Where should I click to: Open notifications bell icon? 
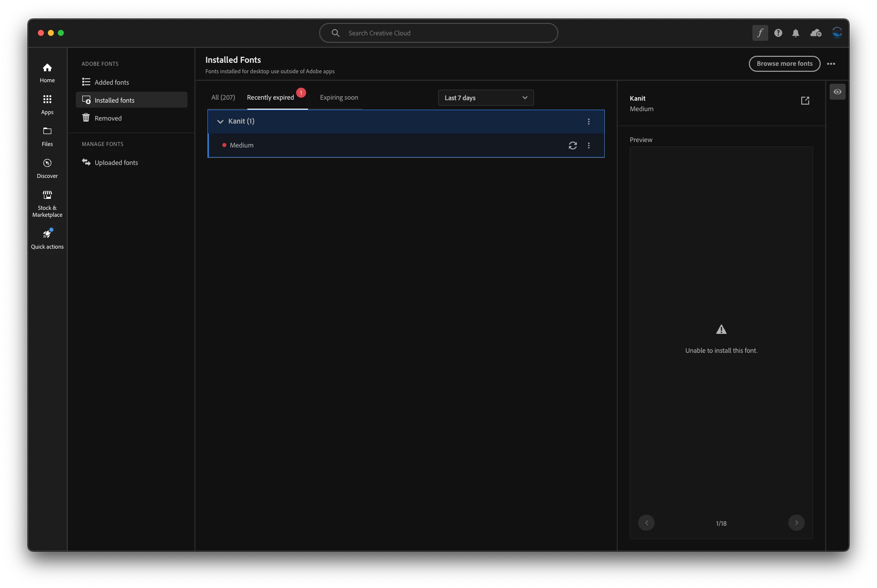(x=796, y=33)
